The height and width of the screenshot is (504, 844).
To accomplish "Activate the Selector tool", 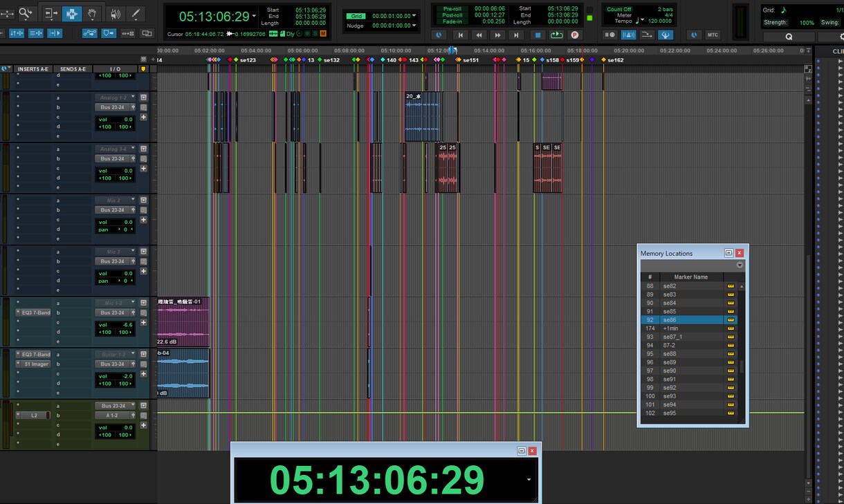I will [x=72, y=13].
